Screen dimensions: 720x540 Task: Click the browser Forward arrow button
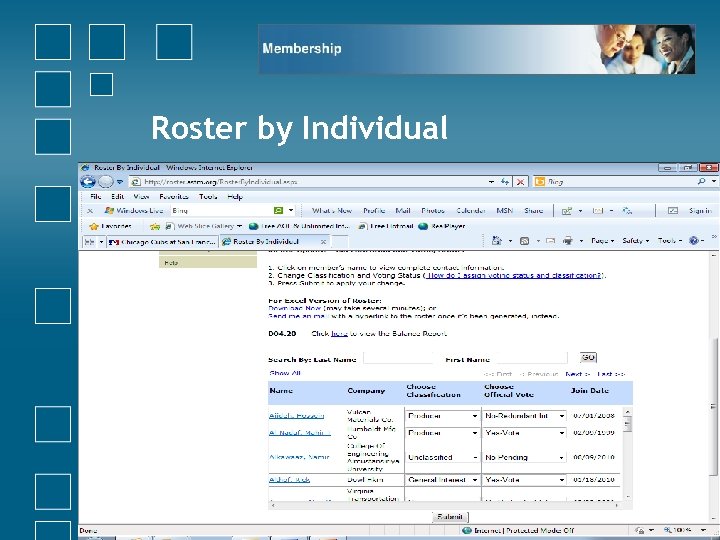tap(106, 182)
